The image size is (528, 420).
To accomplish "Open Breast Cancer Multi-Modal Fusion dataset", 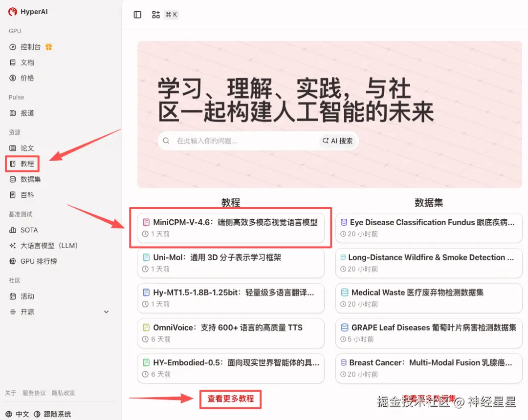I will (x=429, y=368).
